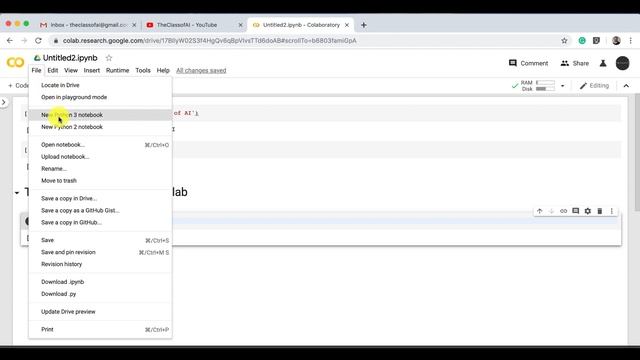Screen dimensions: 640x360
Task: Click the page vertical scrollbar
Action: pos(637,153)
